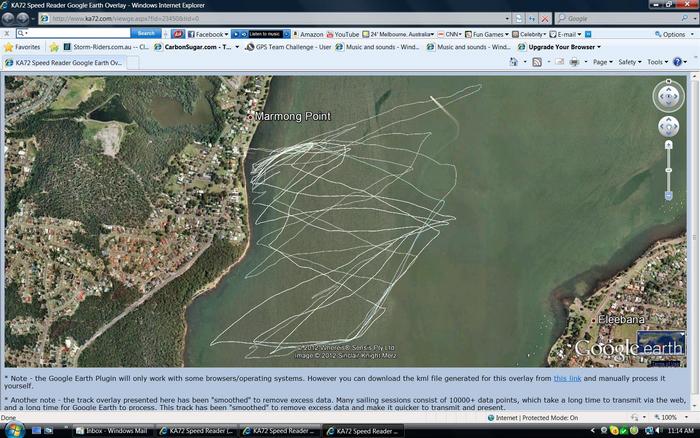This screenshot has width=700, height=438.
Task: Click the blue Search button in toolbar
Action: pyautogui.click(x=146, y=33)
